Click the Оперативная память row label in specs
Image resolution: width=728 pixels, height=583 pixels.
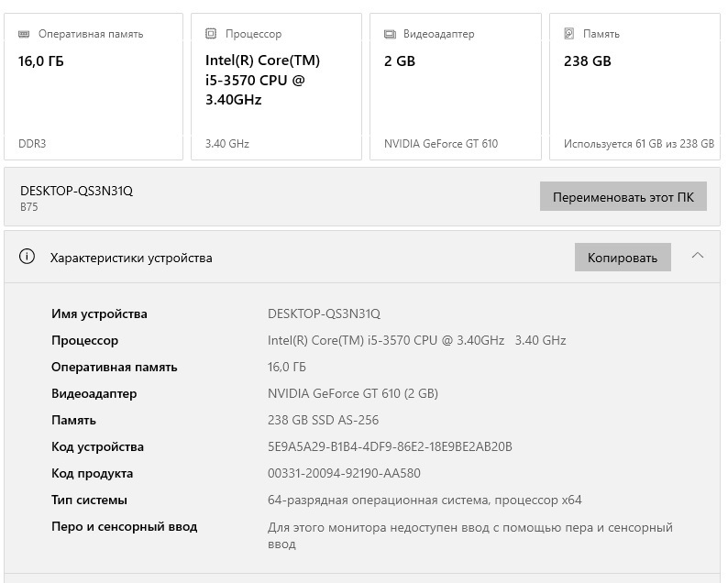pyautogui.click(x=115, y=368)
